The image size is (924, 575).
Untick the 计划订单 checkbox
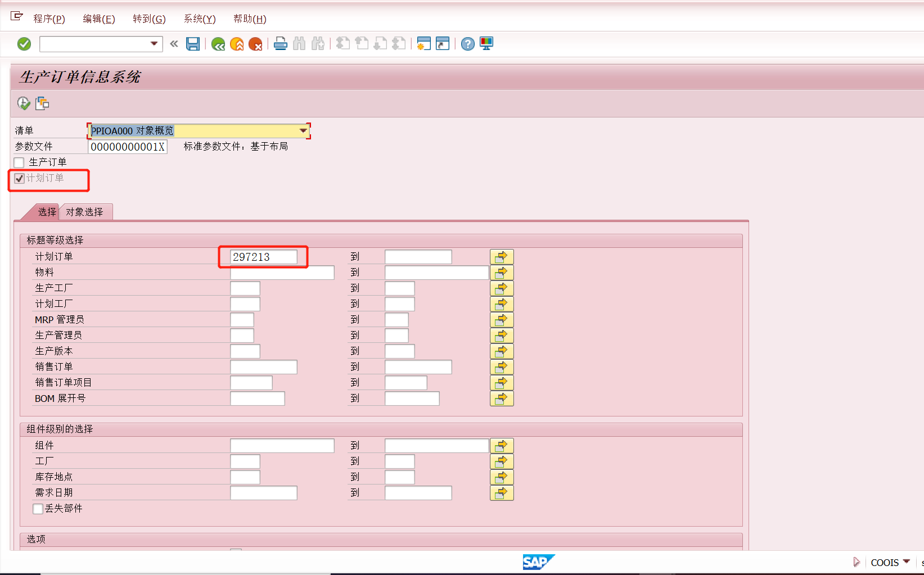(20, 179)
